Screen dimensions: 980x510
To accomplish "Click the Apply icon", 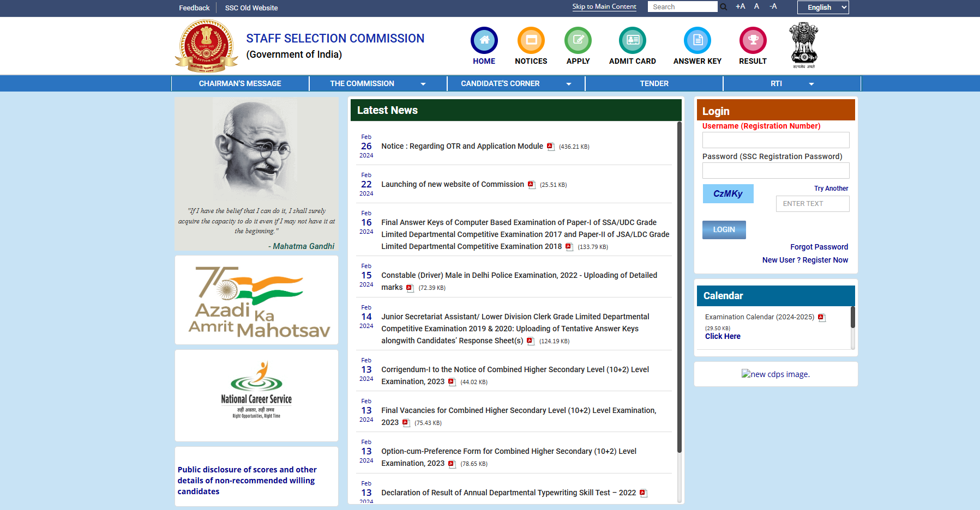I will tap(578, 40).
